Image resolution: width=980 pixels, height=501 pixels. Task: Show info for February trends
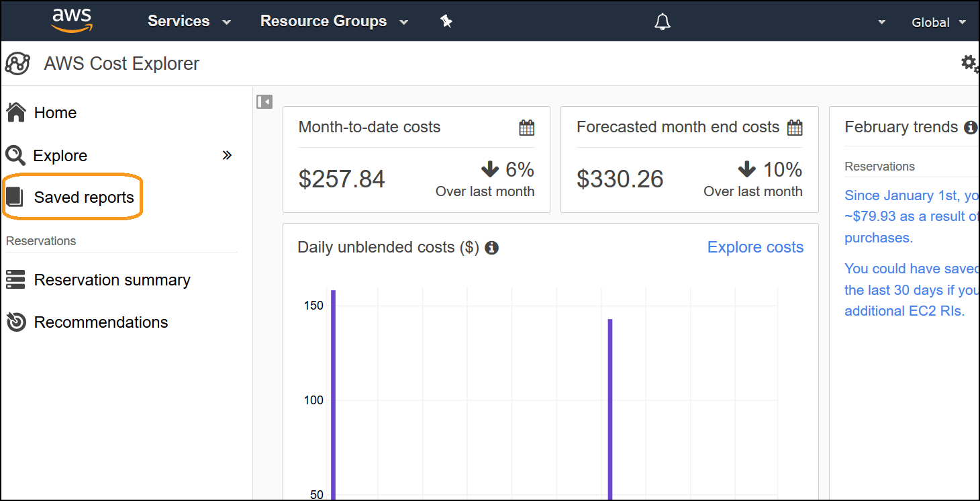[x=970, y=127]
